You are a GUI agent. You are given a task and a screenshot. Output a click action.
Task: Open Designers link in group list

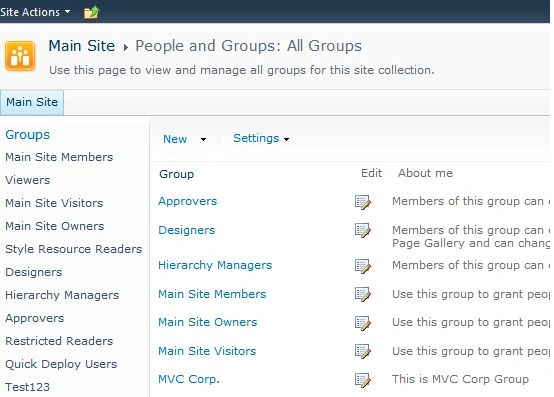[x=187, y=230]
